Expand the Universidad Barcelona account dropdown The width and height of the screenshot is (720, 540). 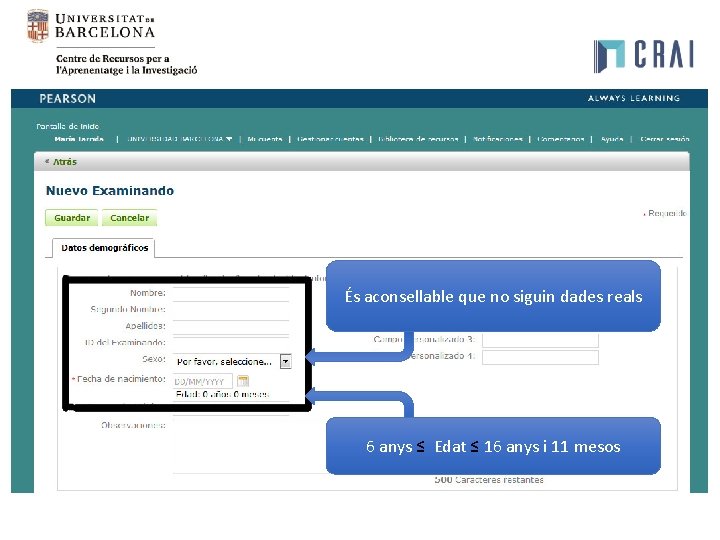(180, 139)
